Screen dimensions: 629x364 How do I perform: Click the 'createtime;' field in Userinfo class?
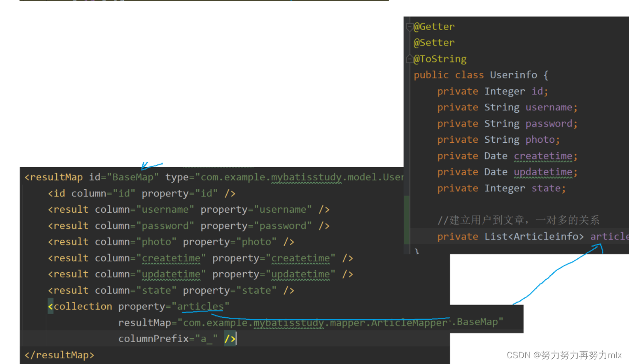coord(546,156)
